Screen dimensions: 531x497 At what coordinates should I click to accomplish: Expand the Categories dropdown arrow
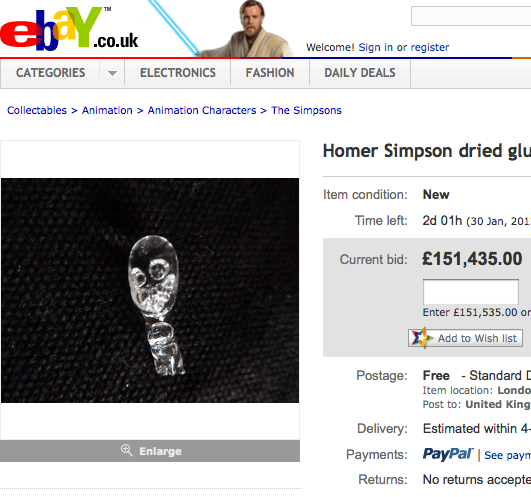point(112,73)
